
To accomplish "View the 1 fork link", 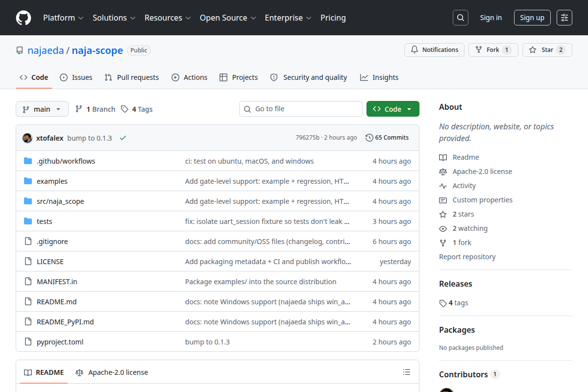I will tap(455, 243).
